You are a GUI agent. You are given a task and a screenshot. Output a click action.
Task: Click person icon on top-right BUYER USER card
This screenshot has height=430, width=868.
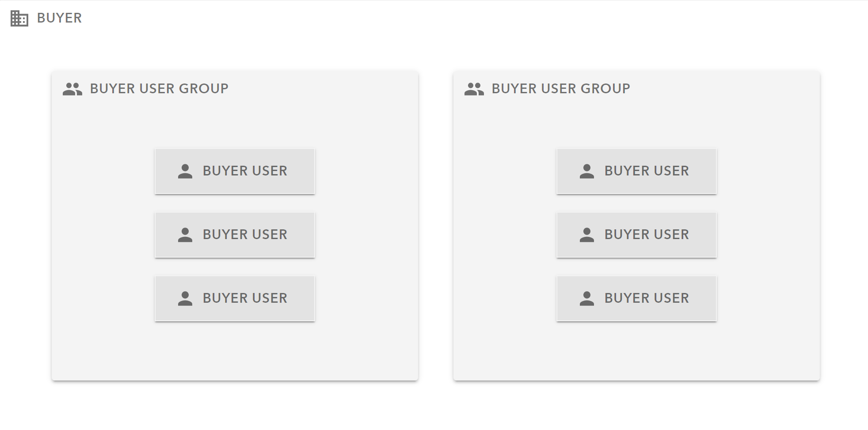(x=587, y=171)
